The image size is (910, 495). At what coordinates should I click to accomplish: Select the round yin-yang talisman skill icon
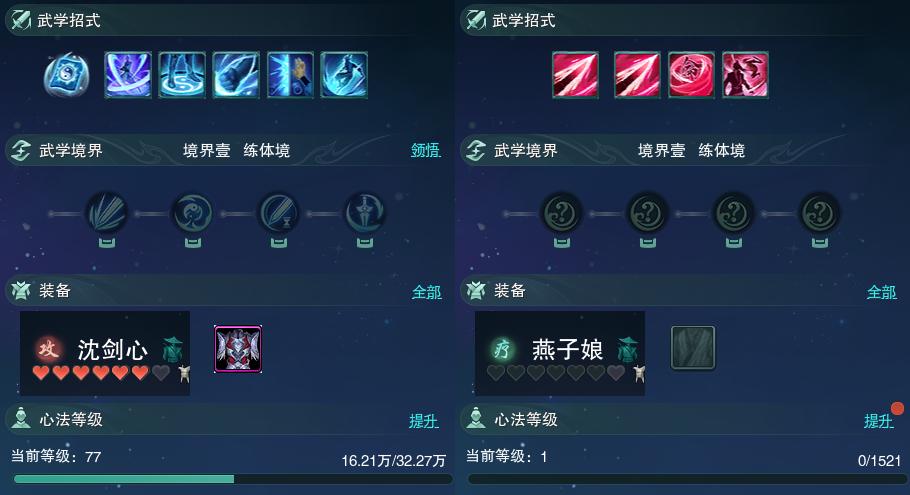coord(67,75)
